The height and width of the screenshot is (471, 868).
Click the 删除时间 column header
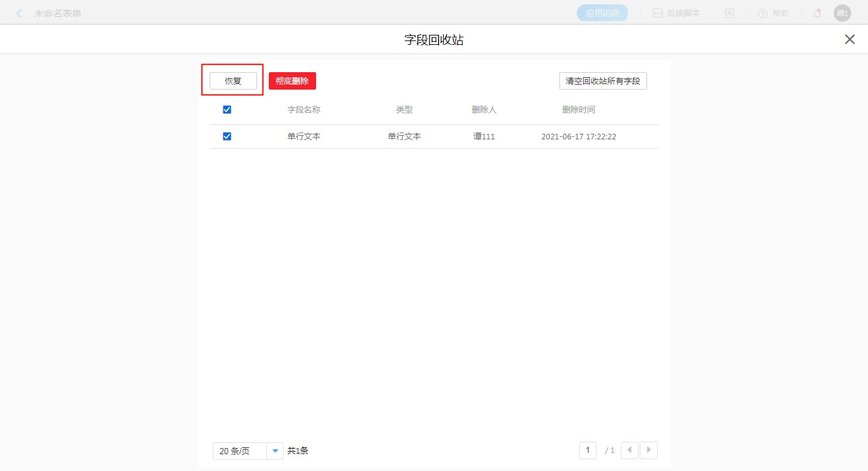579,110
